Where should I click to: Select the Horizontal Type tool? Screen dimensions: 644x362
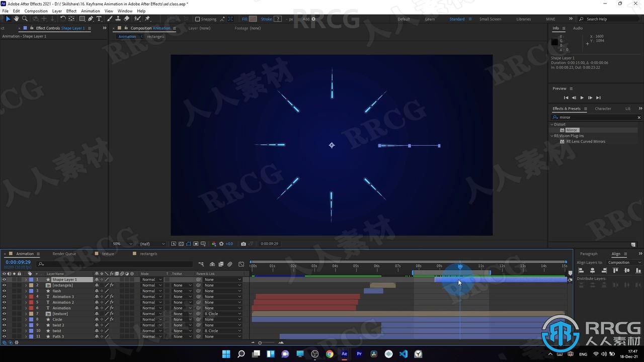(x=99, y=19)
